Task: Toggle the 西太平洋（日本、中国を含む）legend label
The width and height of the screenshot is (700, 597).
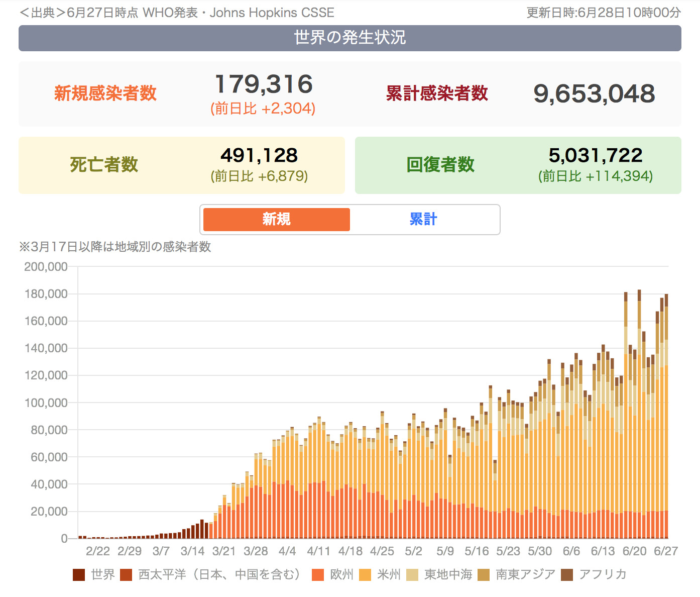Action: (219, 574)
